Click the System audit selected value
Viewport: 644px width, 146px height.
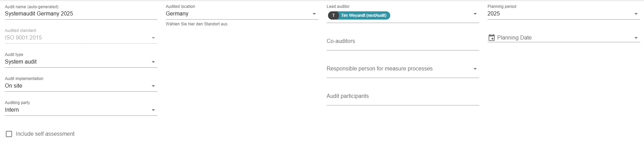[x=21, y=62]
